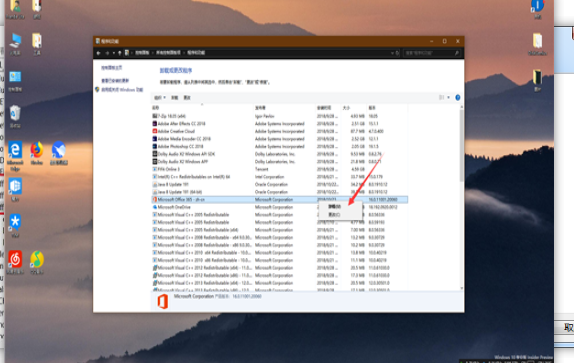Open the 控制面板主页 link in the sidebar

coord(112,68)
